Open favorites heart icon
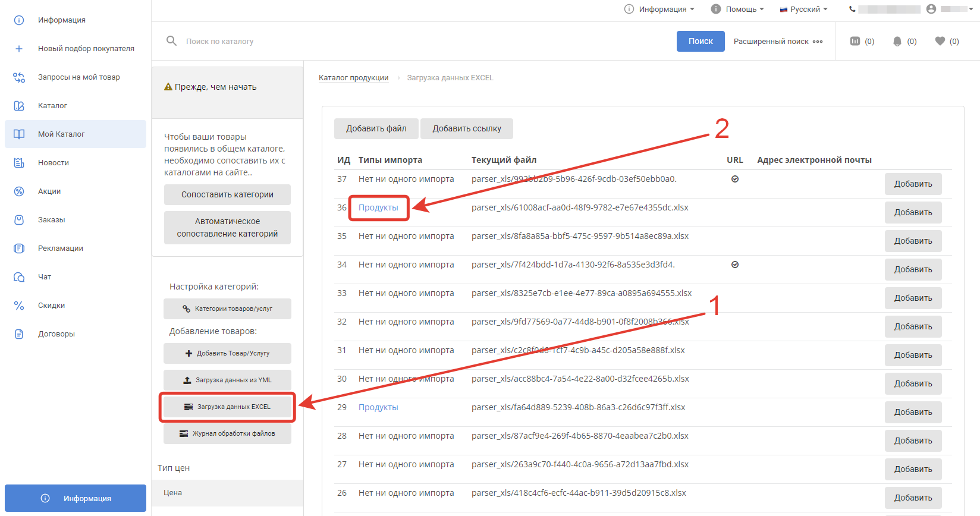 coord(940,41)
